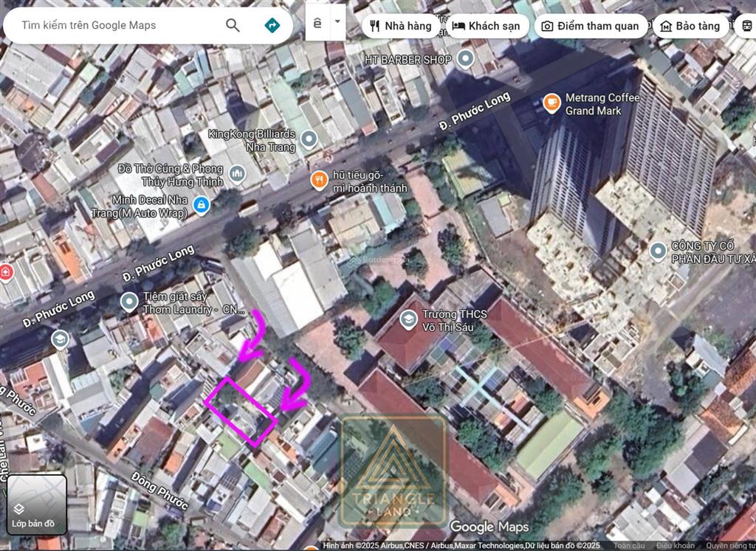Click the Tiệm giặt sấy Thơm Laundry pin
The height and width of the screenshot is (551, 756).
click(x=130, y=301)
